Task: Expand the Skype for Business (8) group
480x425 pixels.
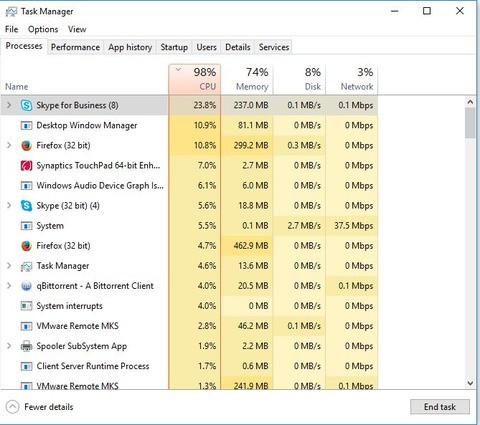Action: (9, 105)
